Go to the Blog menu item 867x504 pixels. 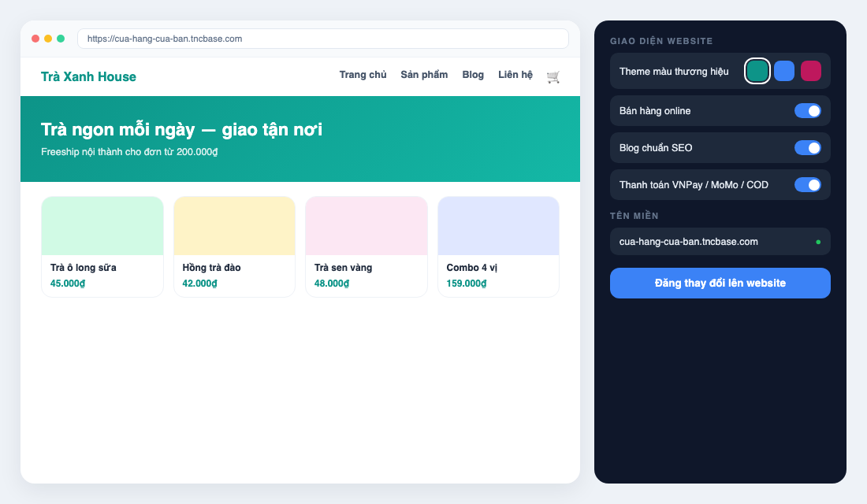[x=473, y=75]
